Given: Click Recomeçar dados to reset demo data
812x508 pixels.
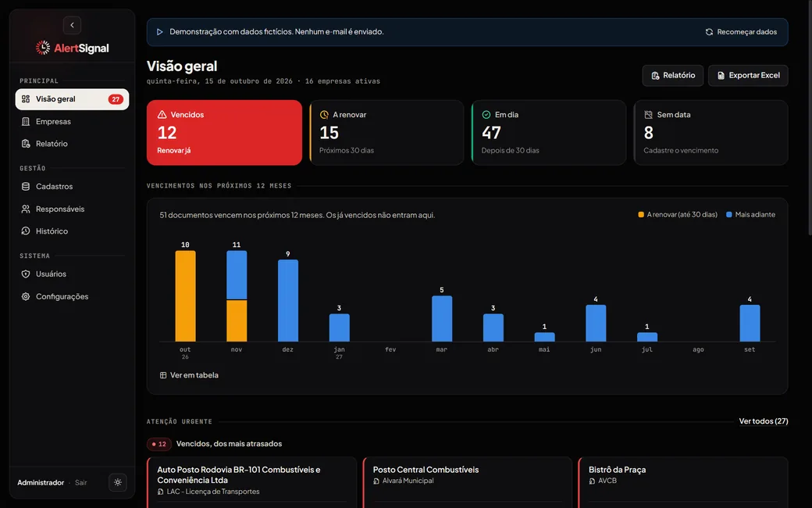Looking at the screenshot, I should tap(741, 32).
